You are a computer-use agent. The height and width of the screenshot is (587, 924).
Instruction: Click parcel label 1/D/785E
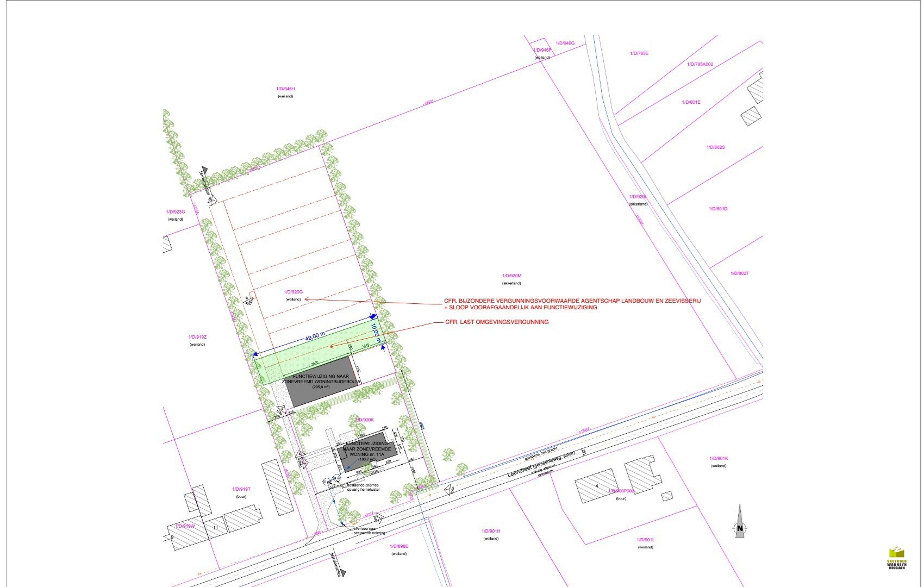(x=639, y=53)
